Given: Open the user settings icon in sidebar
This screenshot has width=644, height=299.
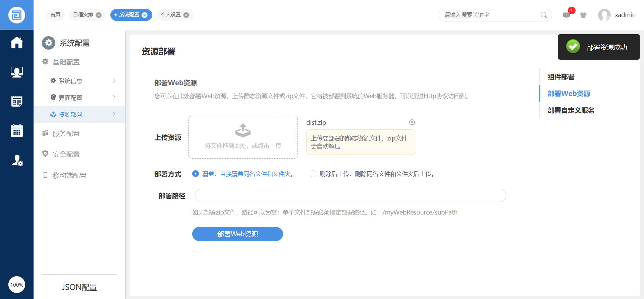Looking at the screenshot, I should (17, 160).
